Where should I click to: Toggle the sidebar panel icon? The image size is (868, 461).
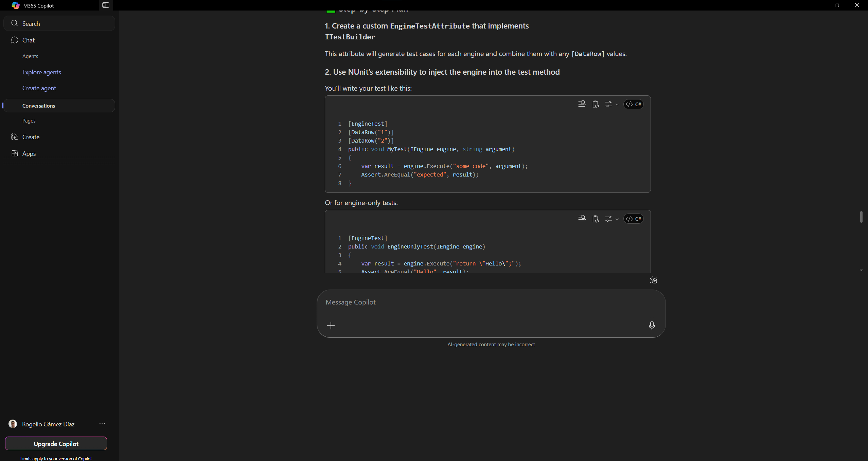coord(106,5)
